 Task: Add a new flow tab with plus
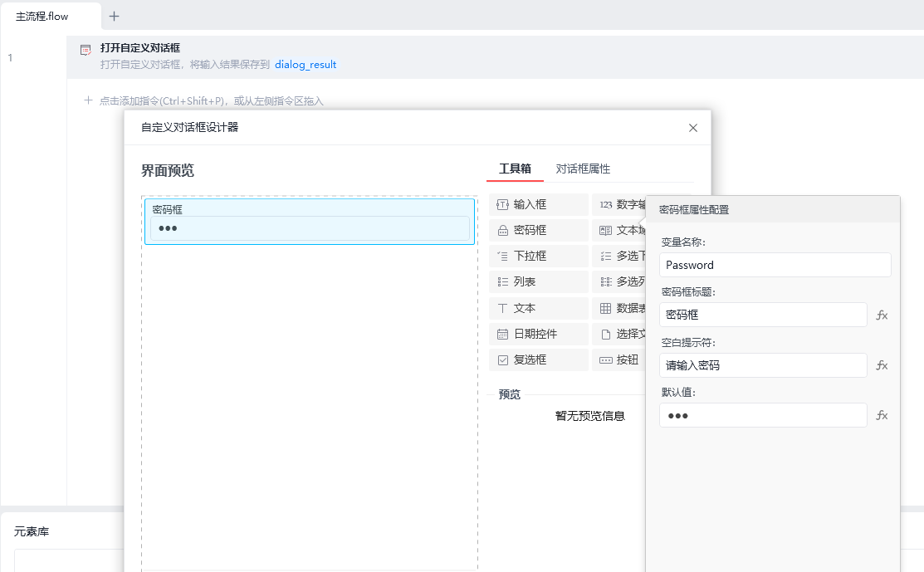[x=115, y=16]
